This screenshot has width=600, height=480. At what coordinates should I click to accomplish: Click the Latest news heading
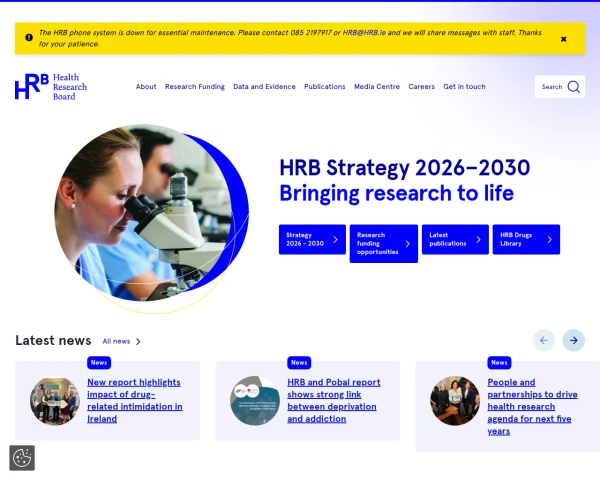[x=53, y=340]
